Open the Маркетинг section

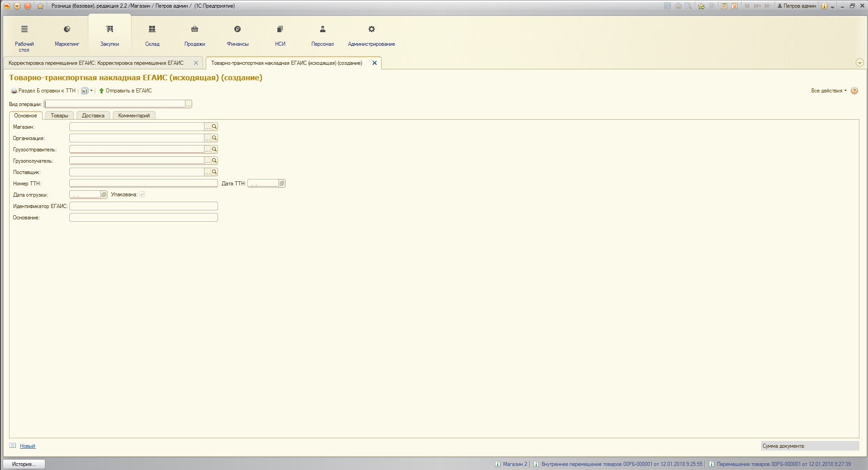(67, 36)
